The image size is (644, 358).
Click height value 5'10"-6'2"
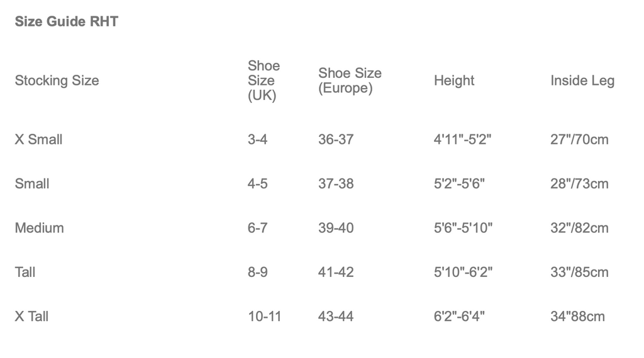[x=463, y=272]
